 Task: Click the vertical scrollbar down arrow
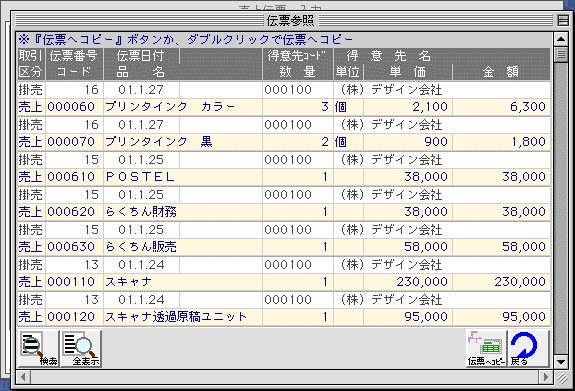click(561, 362)
